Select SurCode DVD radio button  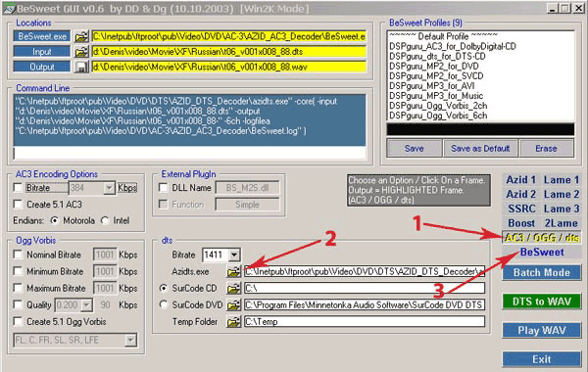click(x=163, y=304)
